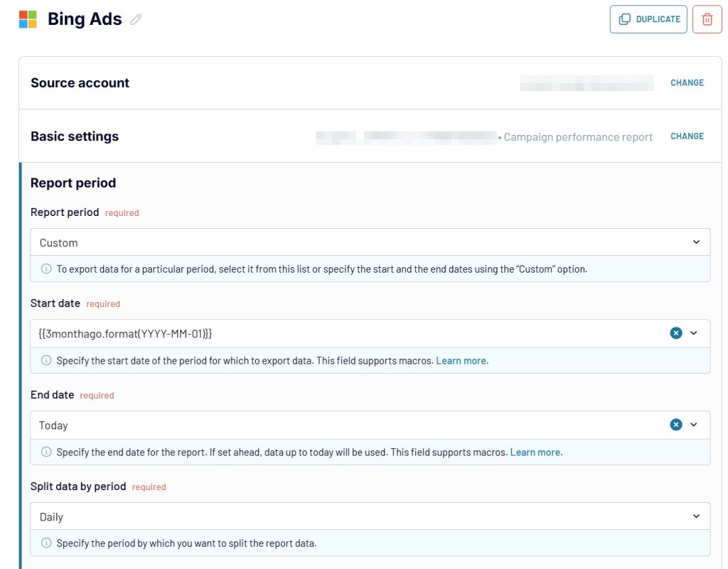Open the Split data by period dropdown showing Daily
Image resolution: width=728 pixels, height=569 pixels.
pyautogui.click(x=370, y=516)
